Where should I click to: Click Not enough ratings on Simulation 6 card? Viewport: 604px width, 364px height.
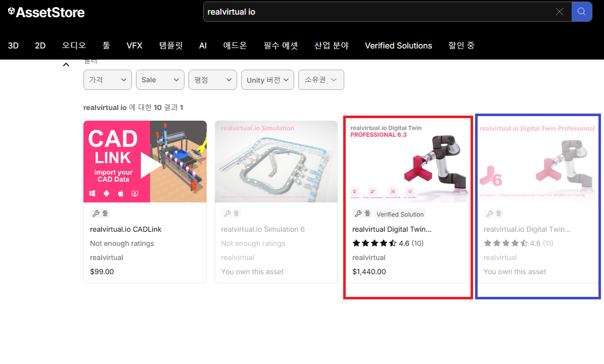point(253,243)
